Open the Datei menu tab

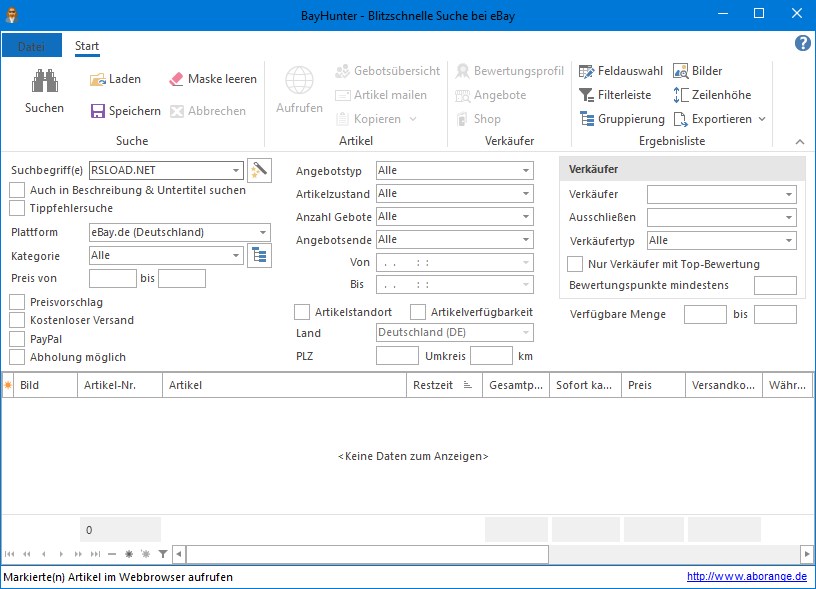31,46
